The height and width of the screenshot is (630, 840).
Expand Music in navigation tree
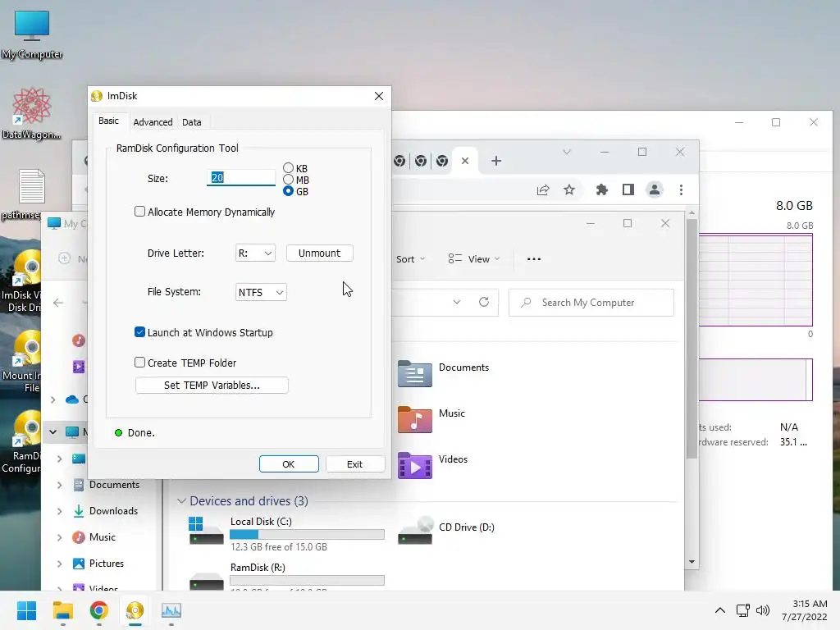click(x=59, y=537)
